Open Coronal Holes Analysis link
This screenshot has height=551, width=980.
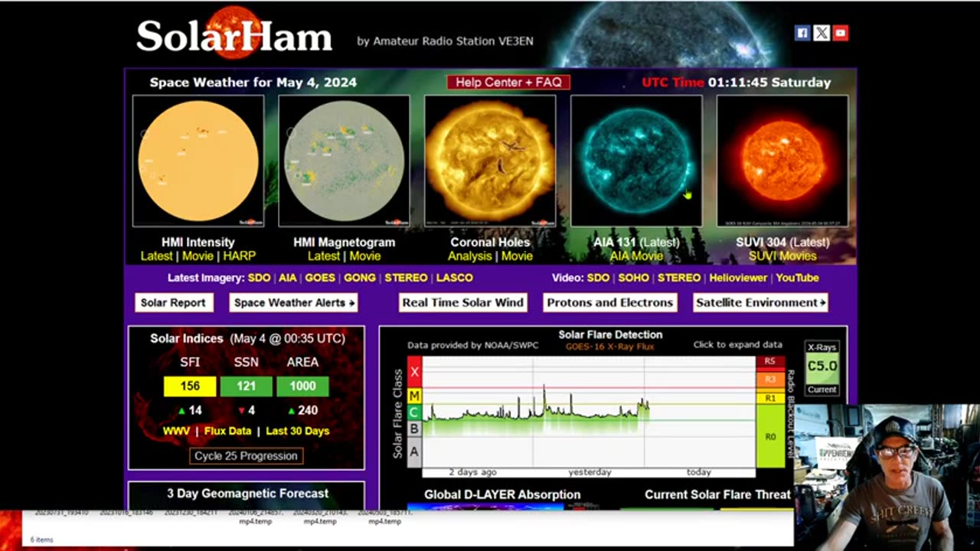(469, 256)
